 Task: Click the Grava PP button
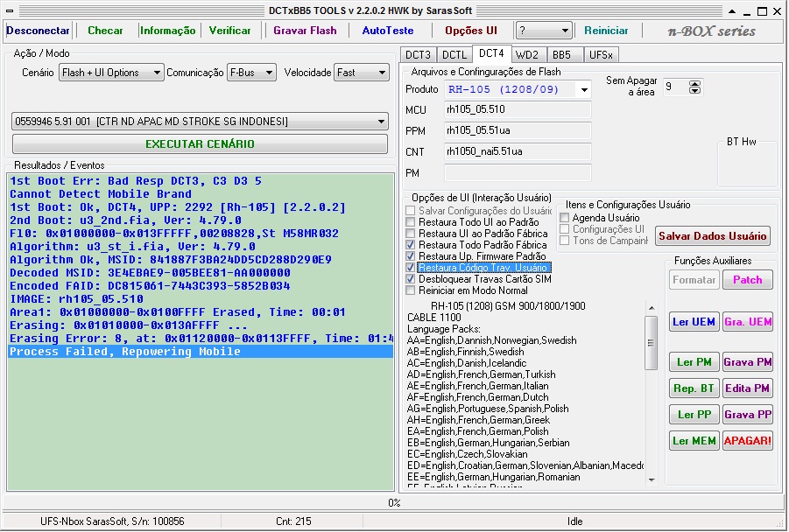click(x=747, y=415)
